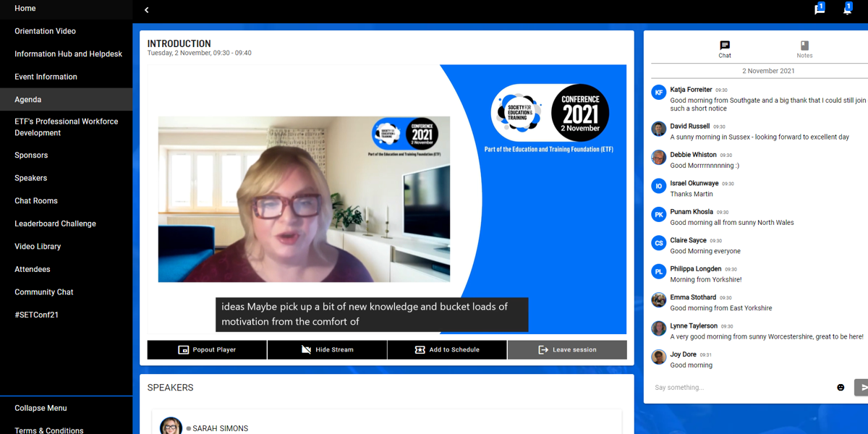Select the Chat tab

click(x=724, y=49)
